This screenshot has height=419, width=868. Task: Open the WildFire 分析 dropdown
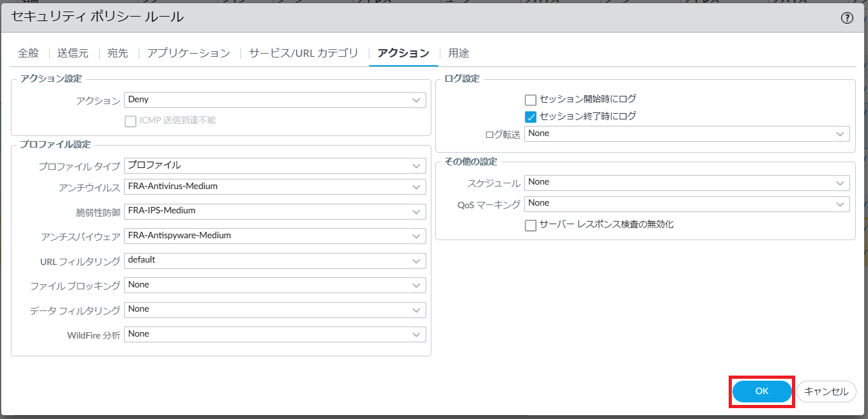click(417, 335)
